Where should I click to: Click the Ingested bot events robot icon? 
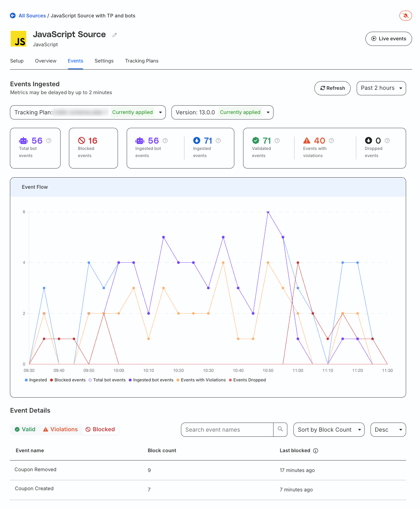[140, 140]
